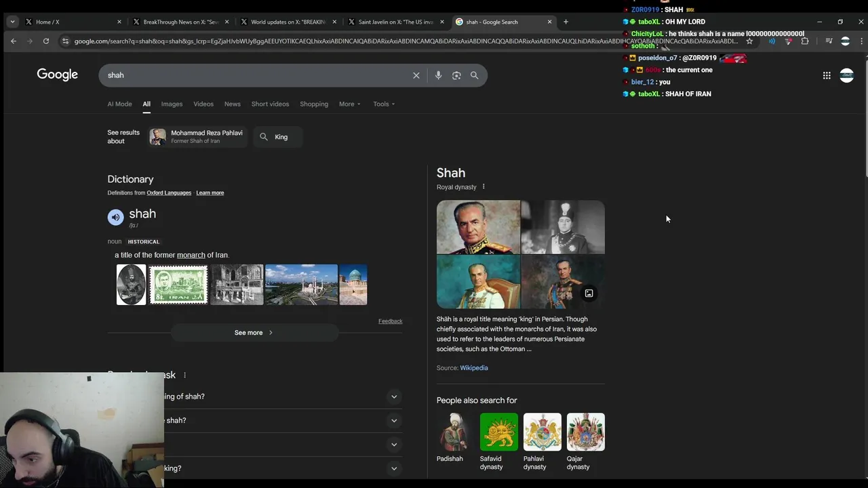Close the Home / X tab
Image resolution: width=868 pixels, height=488 pixels.
tap(119, 22)
